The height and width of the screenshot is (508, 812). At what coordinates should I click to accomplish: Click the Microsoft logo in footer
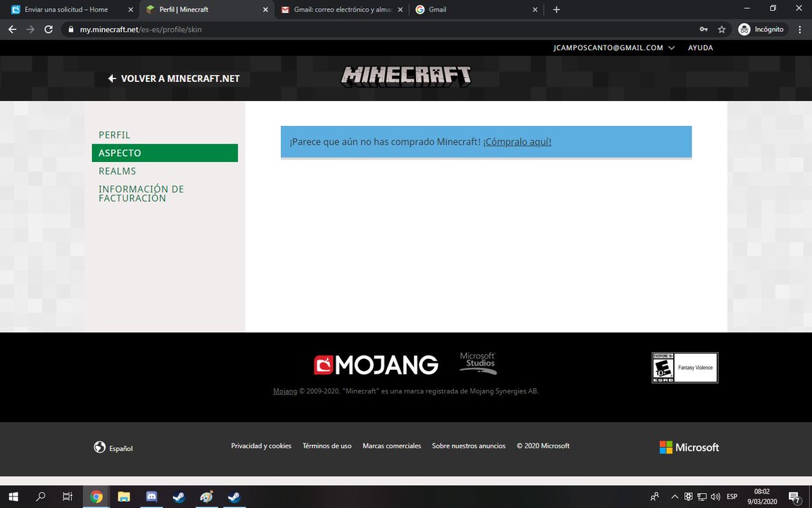[x=690, y=447]
